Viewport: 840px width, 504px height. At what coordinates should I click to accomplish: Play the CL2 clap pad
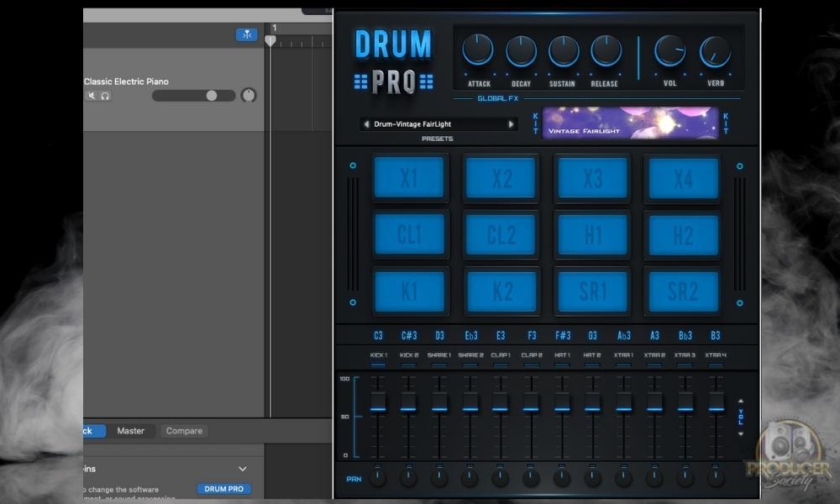point(501,234)
